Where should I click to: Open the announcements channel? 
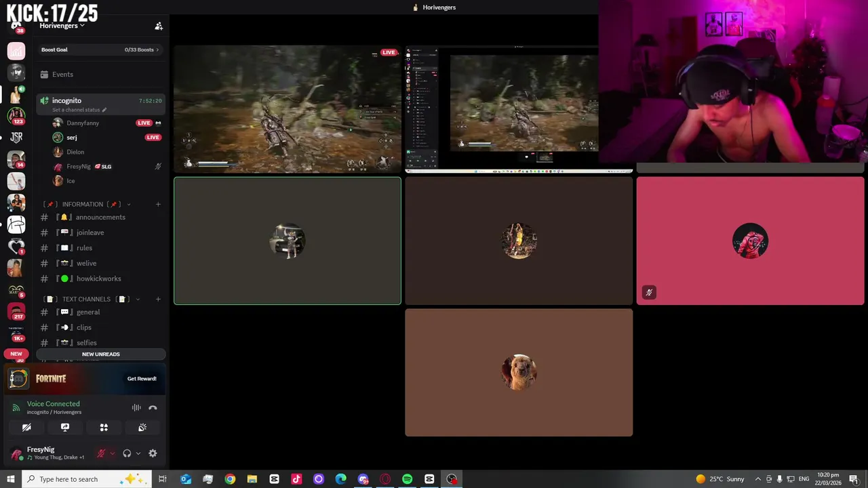coord(100,217)
